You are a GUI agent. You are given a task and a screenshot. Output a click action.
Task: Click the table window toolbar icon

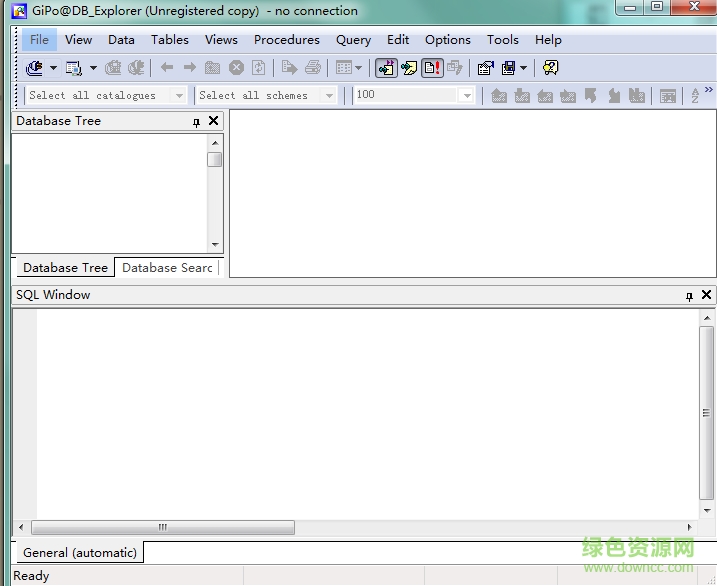74,68
